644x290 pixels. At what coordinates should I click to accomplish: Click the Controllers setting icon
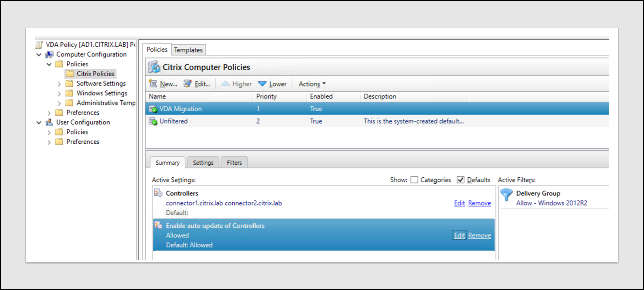[158, 193]
